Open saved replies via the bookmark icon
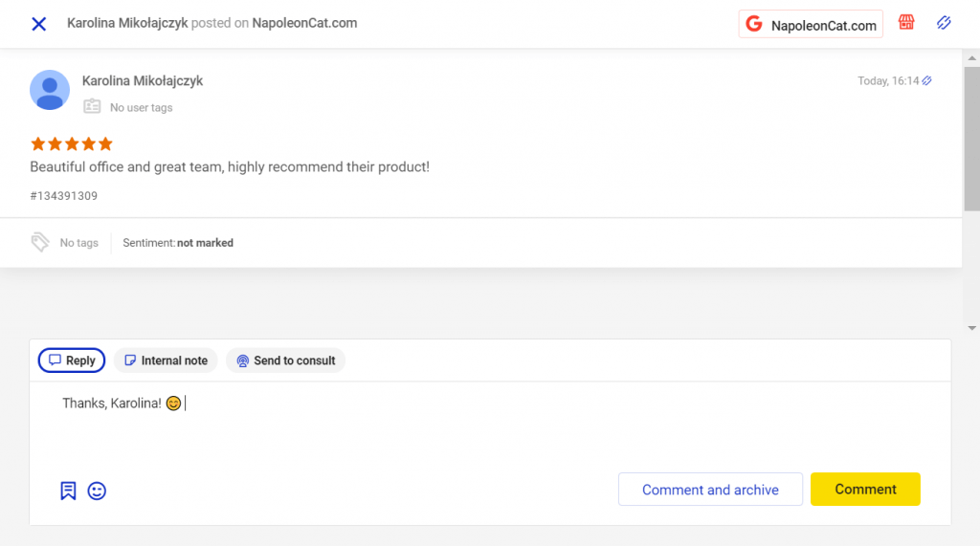Viewport: 980px width, 546px height. click(x=68, y=491)
